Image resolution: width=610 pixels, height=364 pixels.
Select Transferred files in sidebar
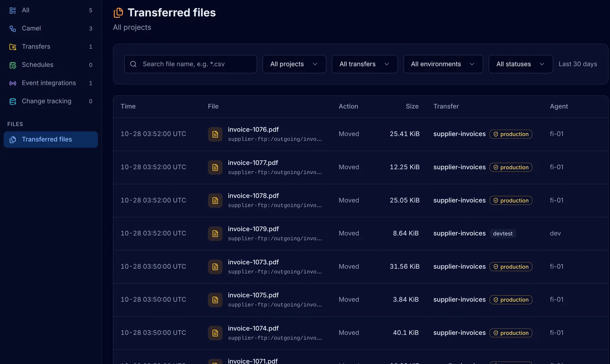pyautogui.click(x=51, y=139)
